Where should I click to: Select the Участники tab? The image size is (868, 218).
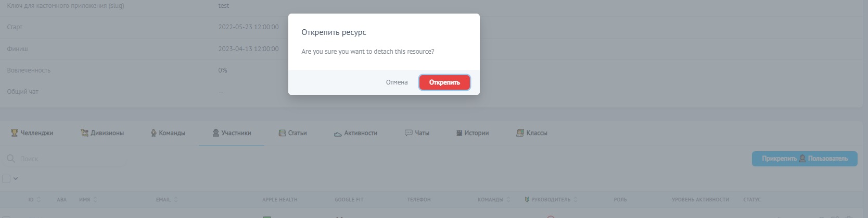[232, 133]
